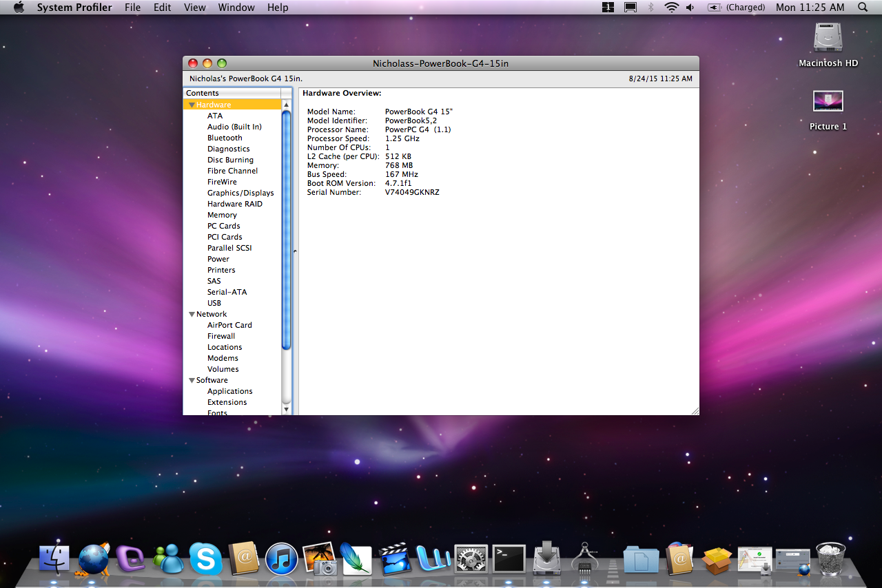Select Graphics/Displays in the Contents list
The image size is (882, 588).
point(240,193)
